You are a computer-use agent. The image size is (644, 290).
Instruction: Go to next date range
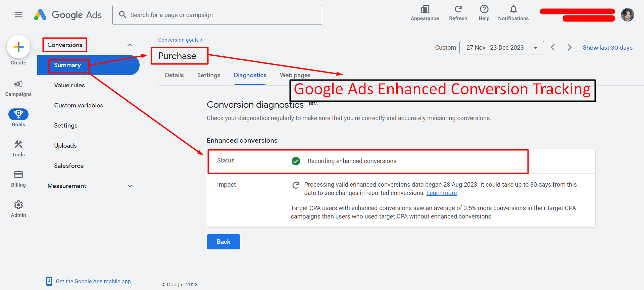[x=569, y=47]
